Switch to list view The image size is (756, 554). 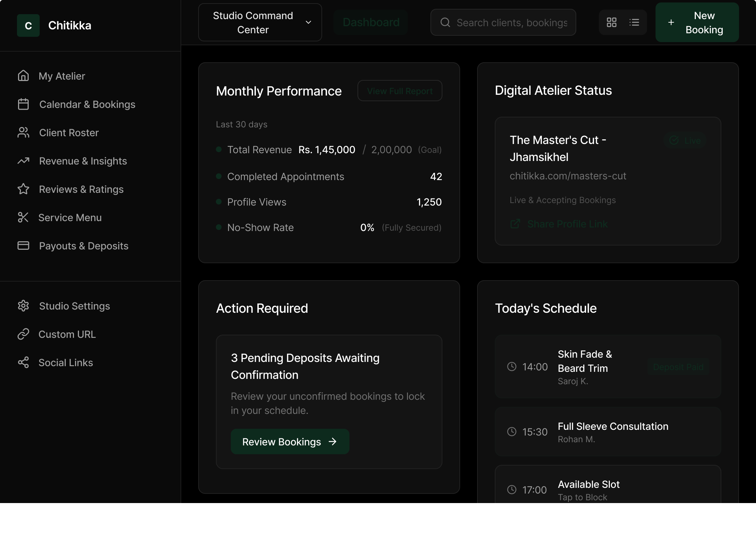634,22
